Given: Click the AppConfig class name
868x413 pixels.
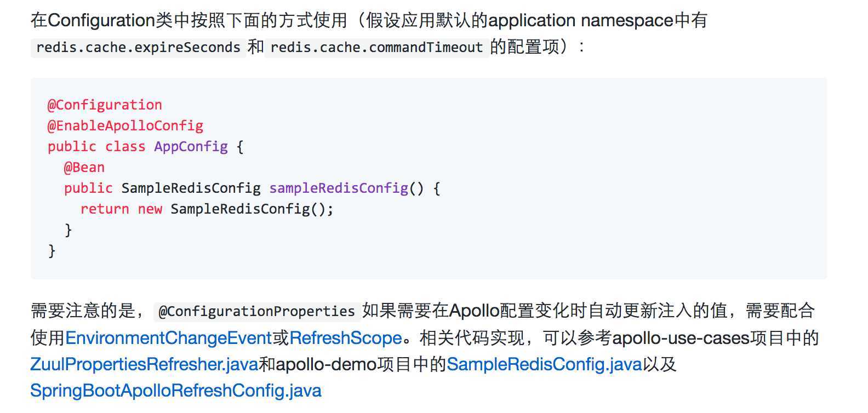Looking at the screenshot, I should click(x=191, y=147).
